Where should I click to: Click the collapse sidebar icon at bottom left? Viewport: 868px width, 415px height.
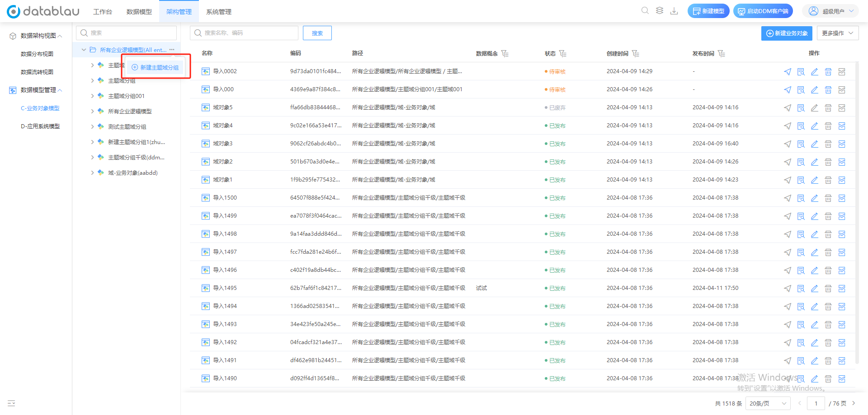click(x=11, y=403)
